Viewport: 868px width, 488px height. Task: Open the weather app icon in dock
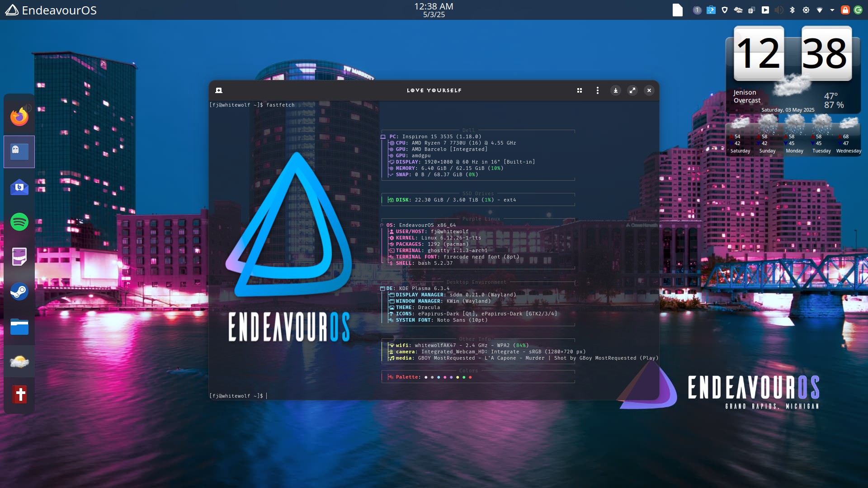click(19, 361)
